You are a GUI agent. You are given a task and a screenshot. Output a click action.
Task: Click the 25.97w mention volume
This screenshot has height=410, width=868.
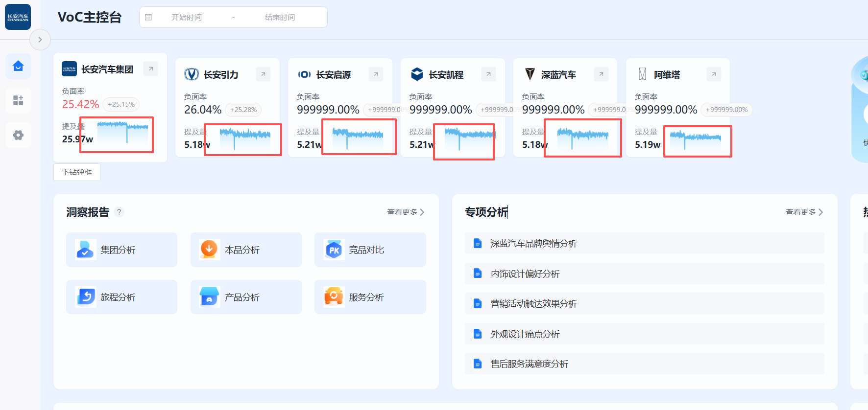click(77, 139)
